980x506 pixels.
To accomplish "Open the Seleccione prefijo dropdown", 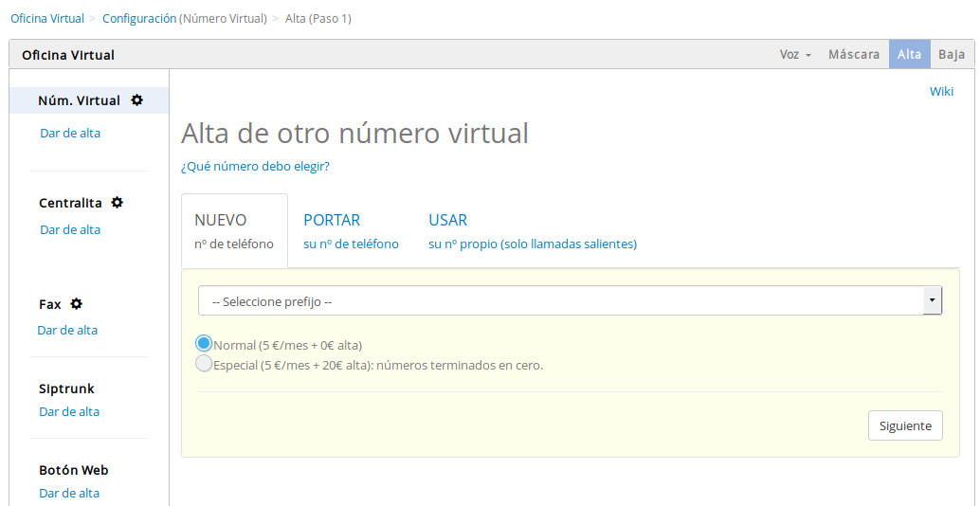I will tap(569, 301).
